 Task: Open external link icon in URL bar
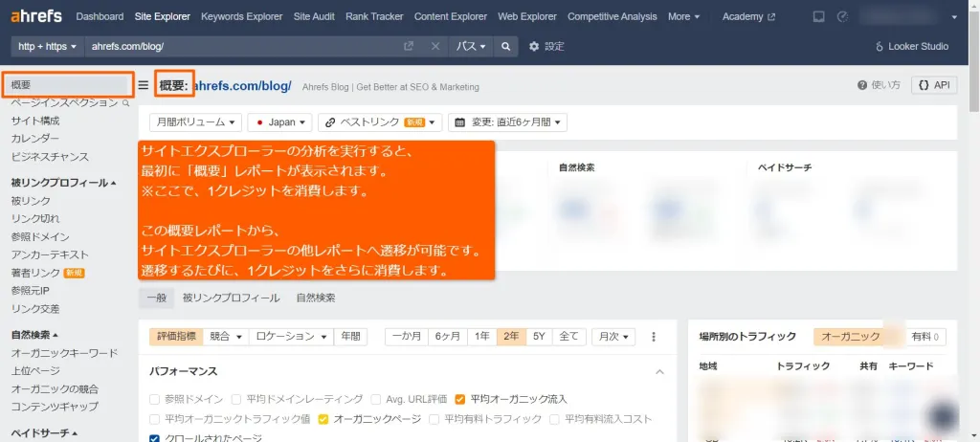tap(408, 46)
